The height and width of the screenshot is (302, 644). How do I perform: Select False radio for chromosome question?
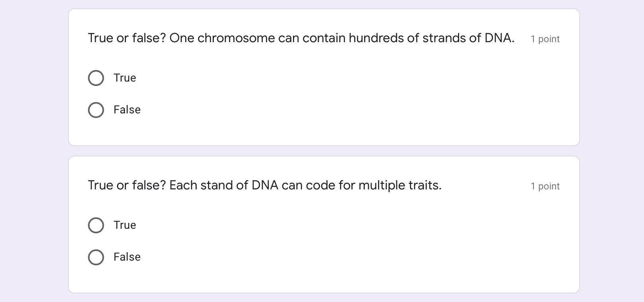(x=96, y=110)
